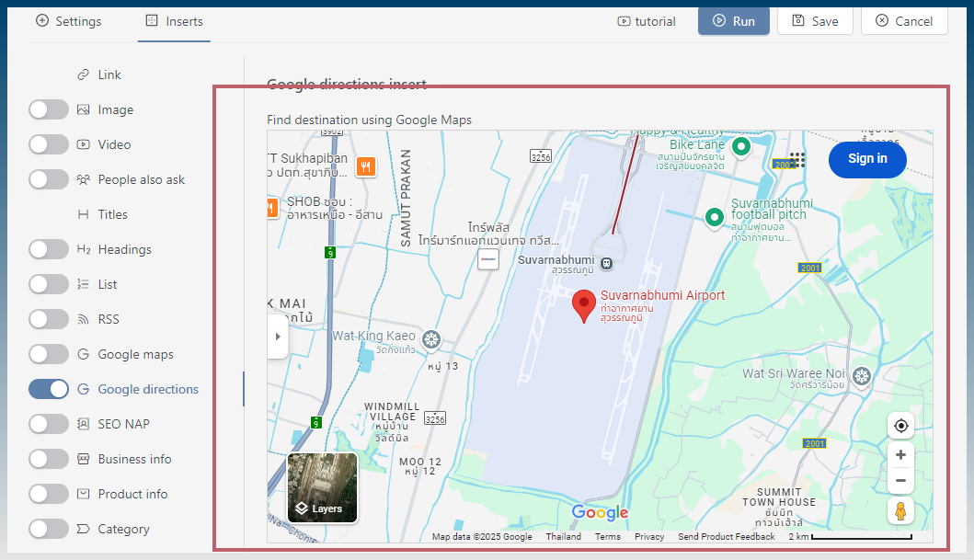Image resolution: width=974 pixels, height=560 pixels.
Task: Click the Suvarnabhumi rail station marker
Action: (x=607, y=264)
